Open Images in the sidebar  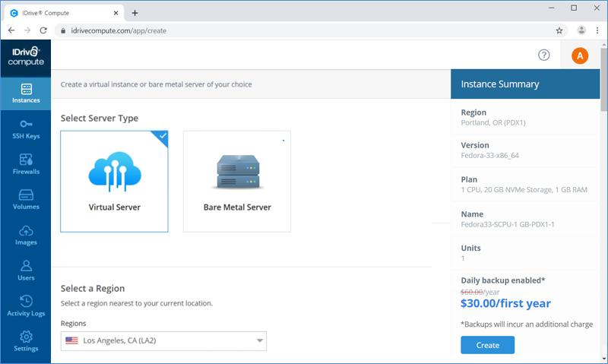click(26, 236)
